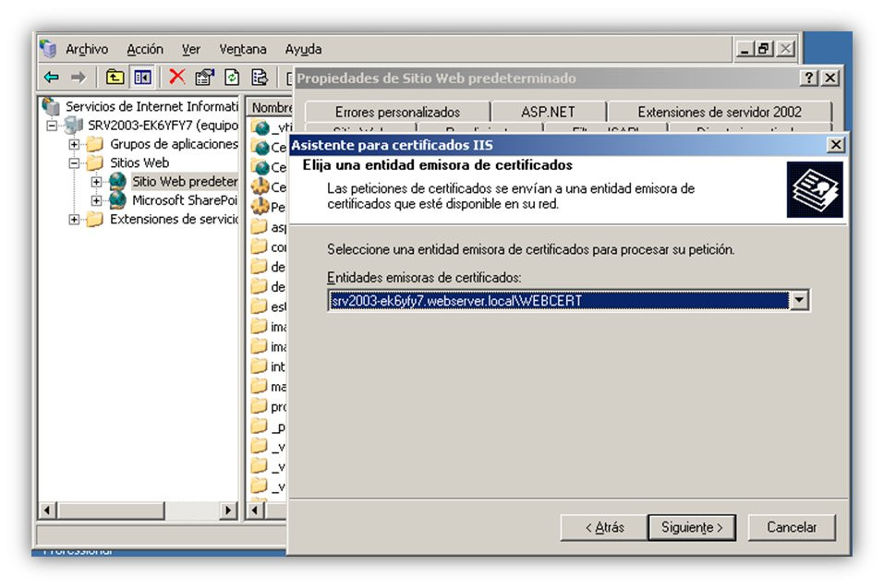
Task: Collapse the Sitios Web node
Action: [x=74, y=162]
